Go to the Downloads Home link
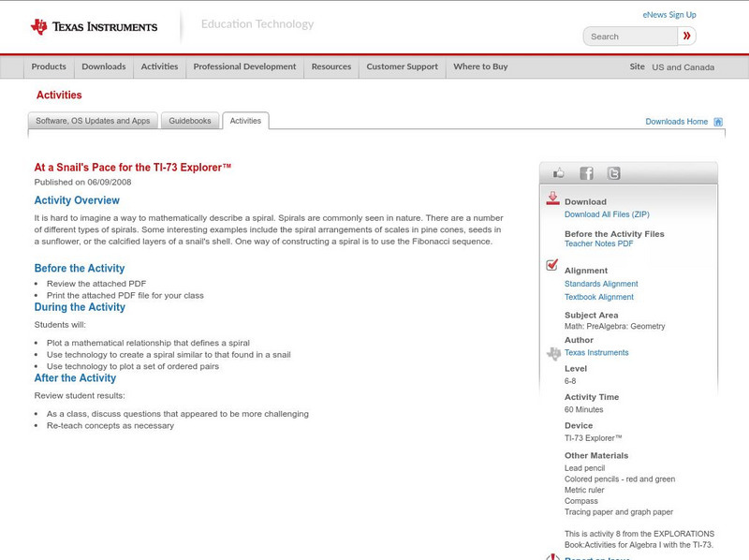This screenshot has height=560, width=749. 676,122
